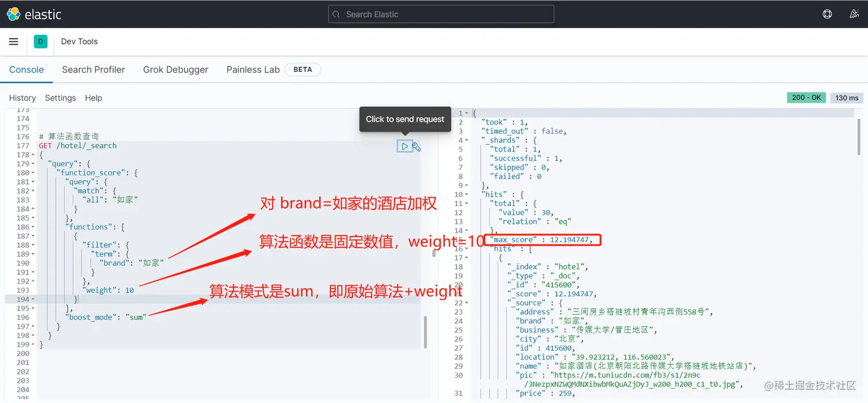This screenshot has height=403, width=868.
Task: Click the "brand": "如家" editor line
Action: [x=132, y=263]
